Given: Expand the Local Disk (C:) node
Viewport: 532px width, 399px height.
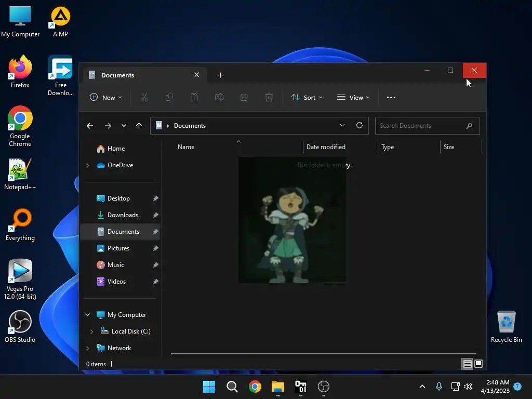Looking at the screenshot, I should (91, 331).
